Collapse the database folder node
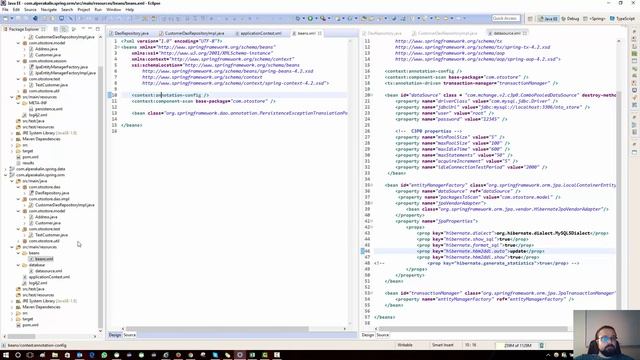Image resolution: width=640 pixels, height=360 pixels. (x=18, y=265)
